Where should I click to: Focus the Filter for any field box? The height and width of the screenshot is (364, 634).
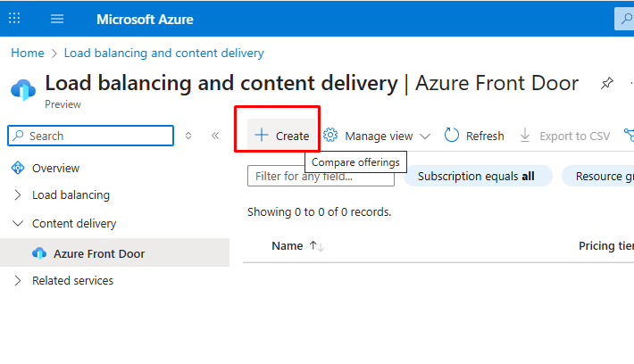(x=321, y=176)
